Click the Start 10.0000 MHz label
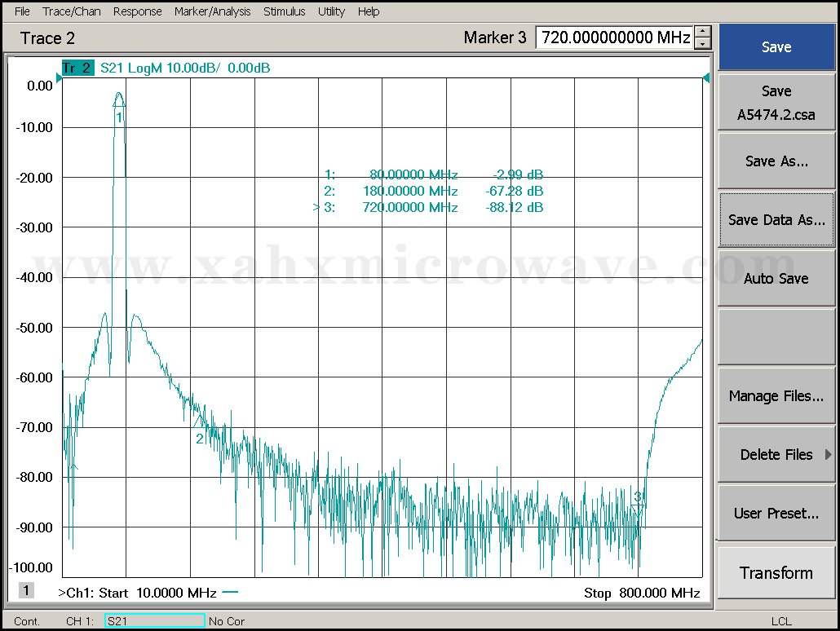 point(157,593)
